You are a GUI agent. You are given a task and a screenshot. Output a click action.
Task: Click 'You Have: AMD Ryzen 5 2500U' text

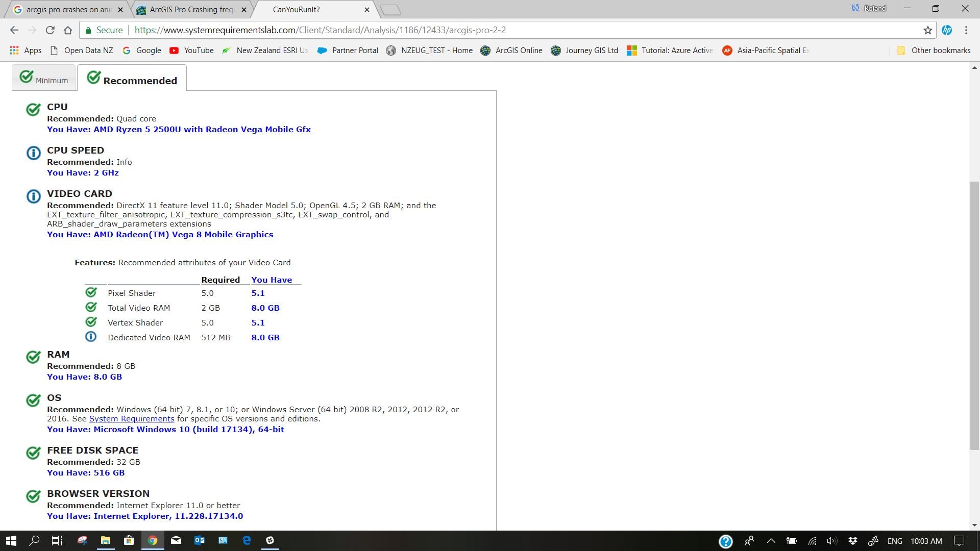pyautogui.click(x=179, y=130)
